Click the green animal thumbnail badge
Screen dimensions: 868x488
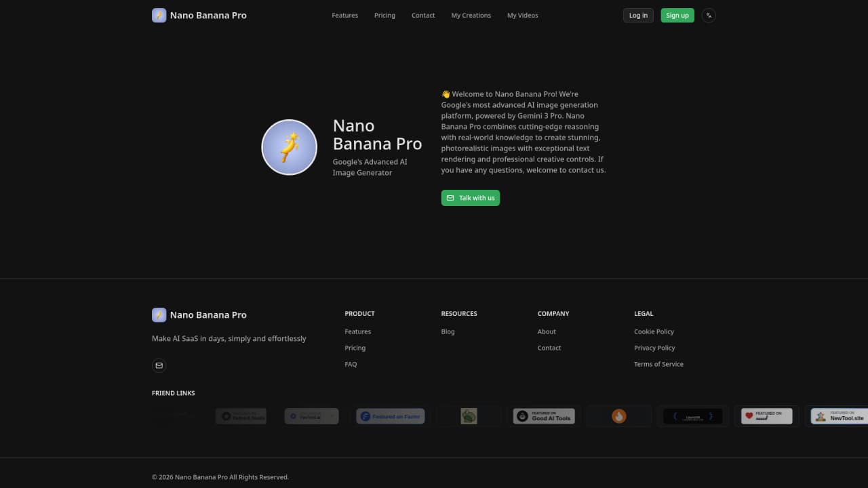pyautogui.click(x=469, y=416)
